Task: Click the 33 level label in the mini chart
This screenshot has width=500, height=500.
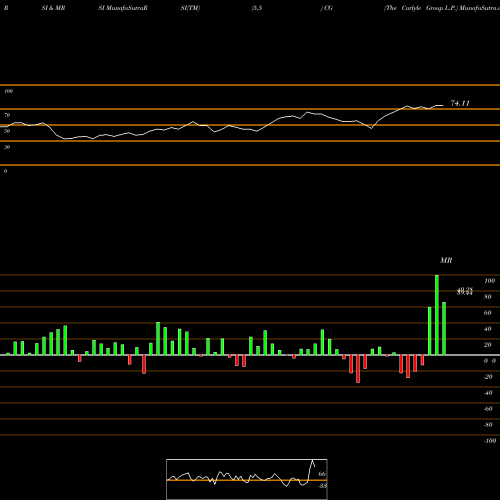Action: click(322, 486)
